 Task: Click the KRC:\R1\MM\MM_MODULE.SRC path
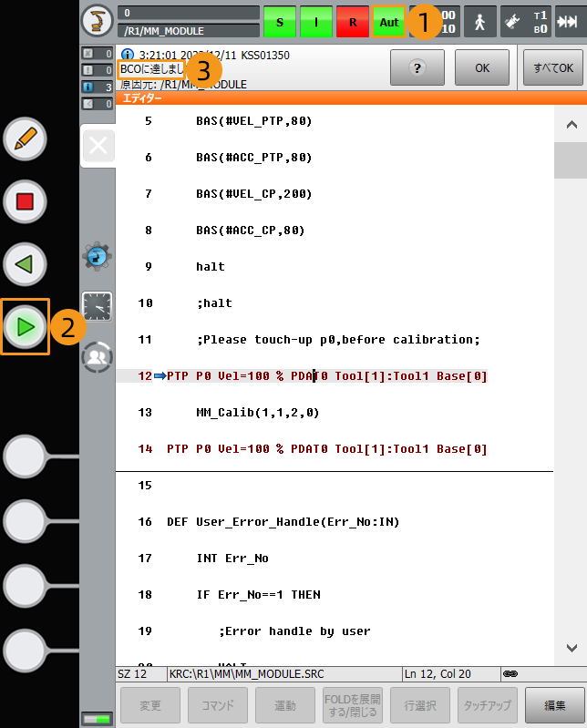coord(247,673)
